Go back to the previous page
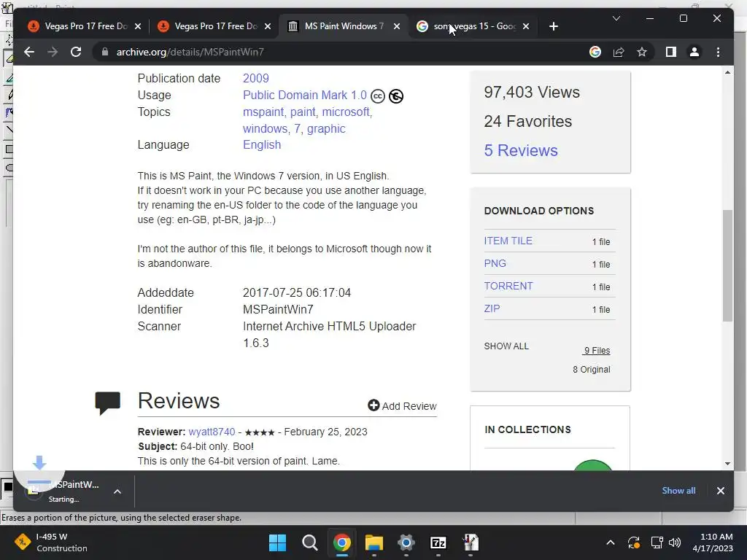 tap(29, 52)
